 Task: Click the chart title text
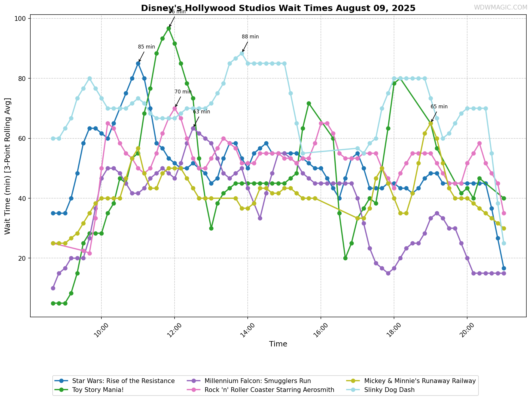point(278,8)
